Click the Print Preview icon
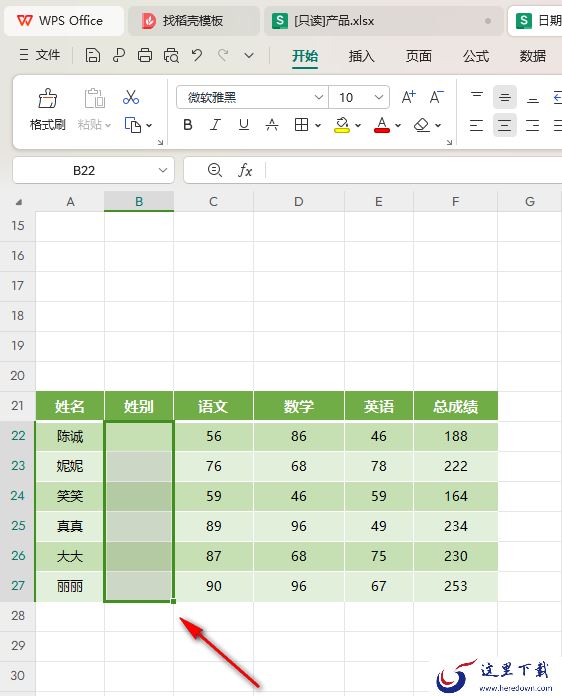The height and width of the screenshot is (696, 562). (x=171, y=55)
